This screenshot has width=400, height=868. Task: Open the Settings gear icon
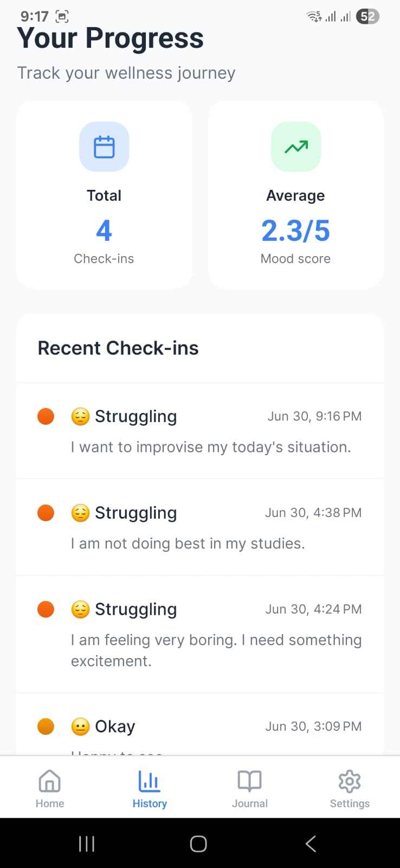[x=350, y=781]
